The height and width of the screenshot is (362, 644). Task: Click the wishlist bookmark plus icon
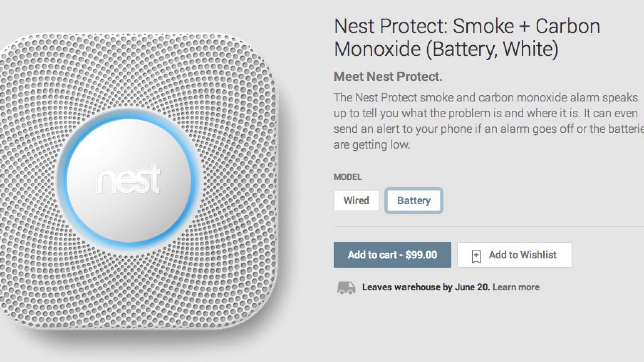(x=476, y=256)
